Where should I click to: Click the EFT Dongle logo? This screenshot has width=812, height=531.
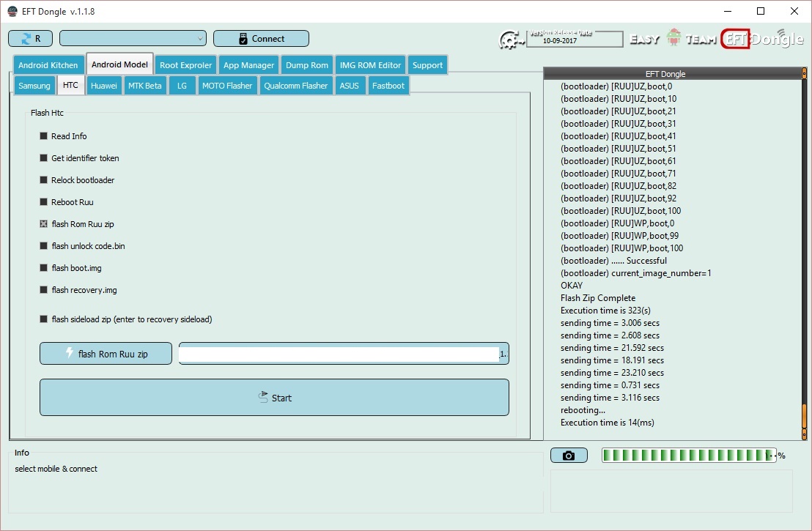[762, 39]
